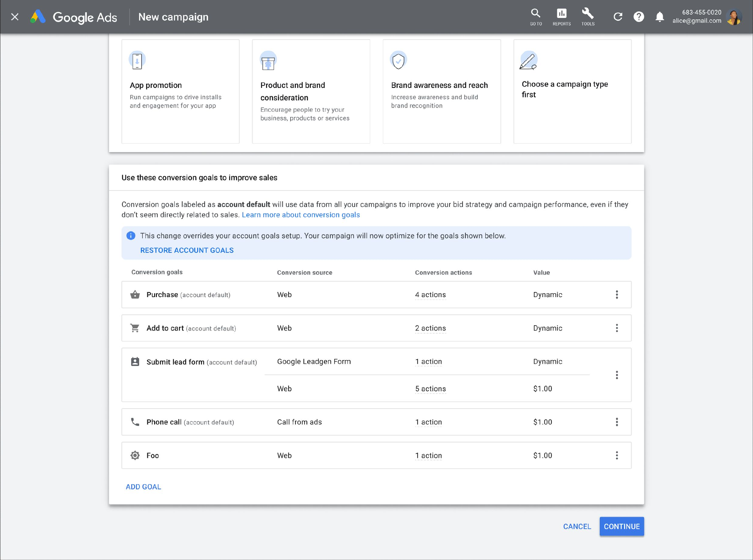Click the alice@gmail.com account text
Viewport: 753px width, 560px height.
coord(697,21)
